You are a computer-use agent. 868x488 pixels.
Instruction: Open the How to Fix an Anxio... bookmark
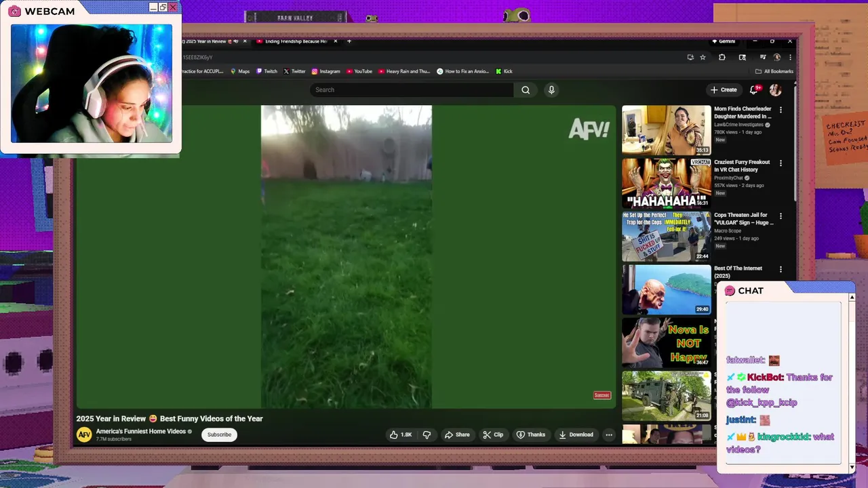click(463, 71)
